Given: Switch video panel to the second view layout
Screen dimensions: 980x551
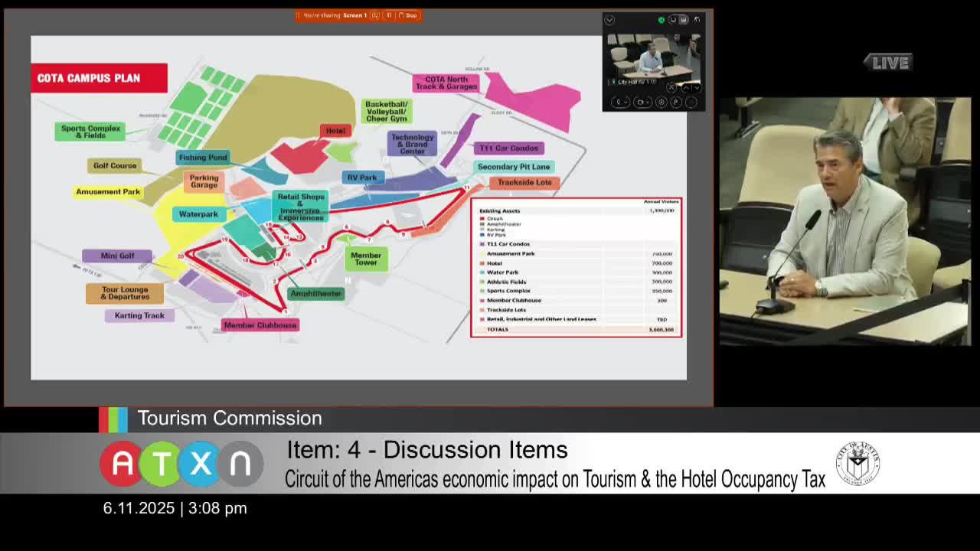Looking at the screenshot, I should [x=684, y=20].
